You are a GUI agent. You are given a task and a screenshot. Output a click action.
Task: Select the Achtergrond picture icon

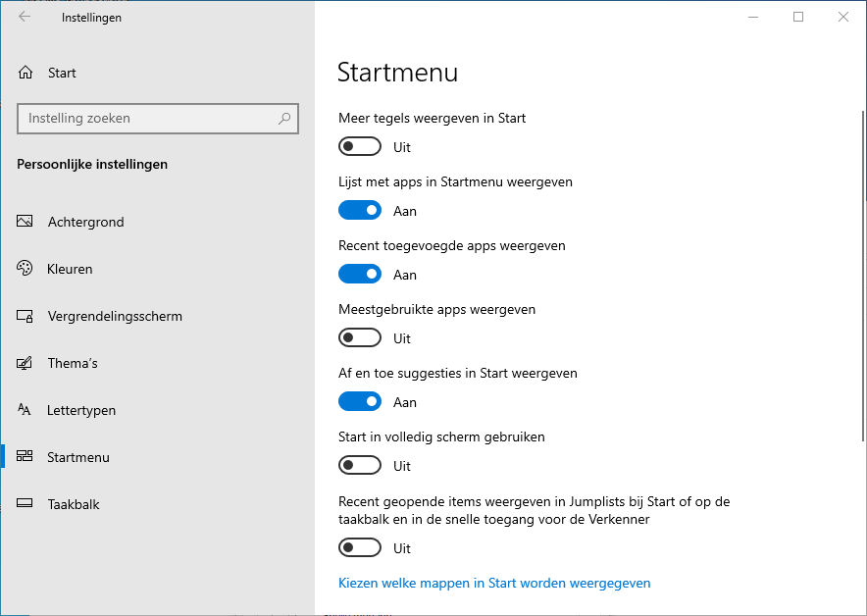25,222
